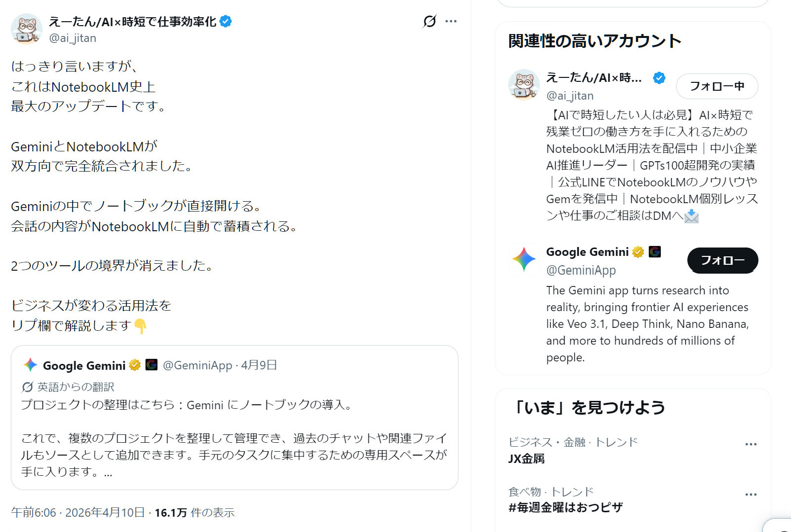791x532 pixels.
Task: Open more options for the JX金属 trend
Action: point(751,444)
